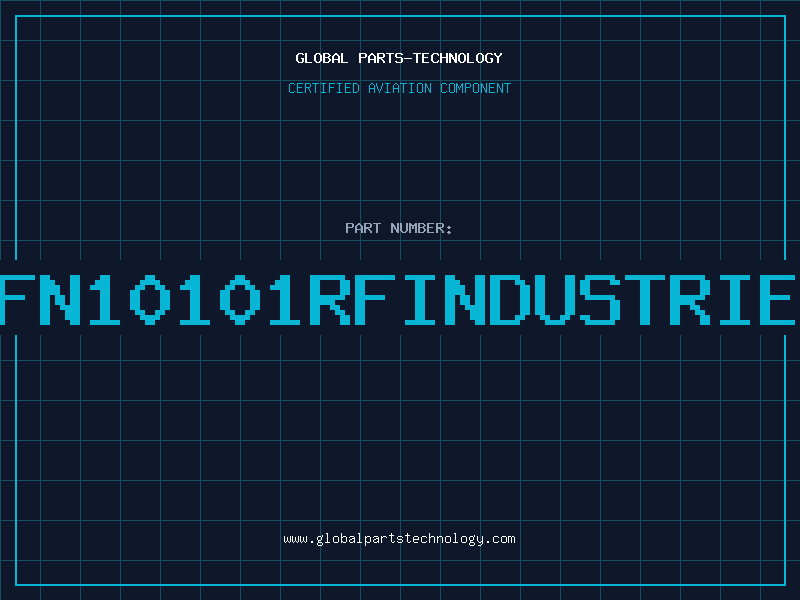Open the www.globalpartstechnology.com link
Image resolution: width=800 pixels, height=600 pixels.
(x=399, y=538)
